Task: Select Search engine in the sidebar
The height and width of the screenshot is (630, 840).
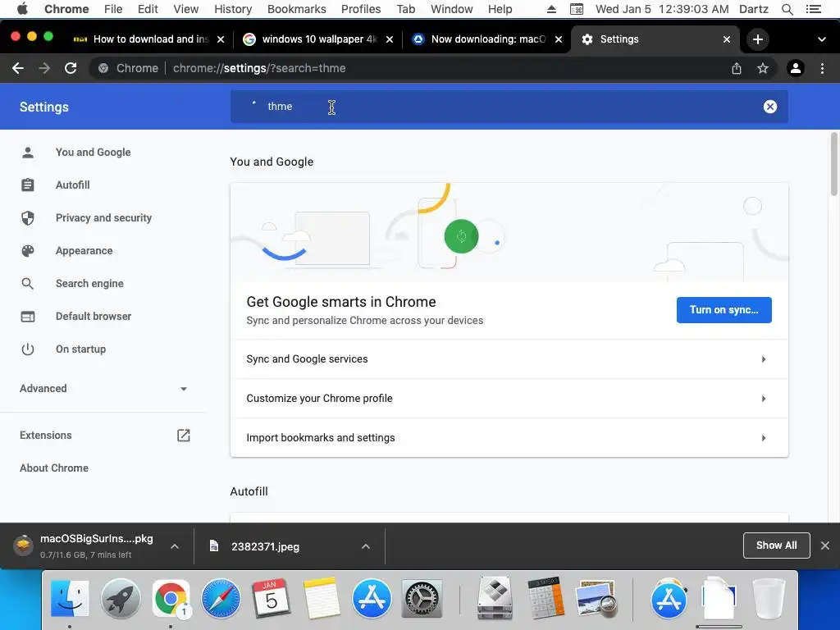Action: coord(89,283)
